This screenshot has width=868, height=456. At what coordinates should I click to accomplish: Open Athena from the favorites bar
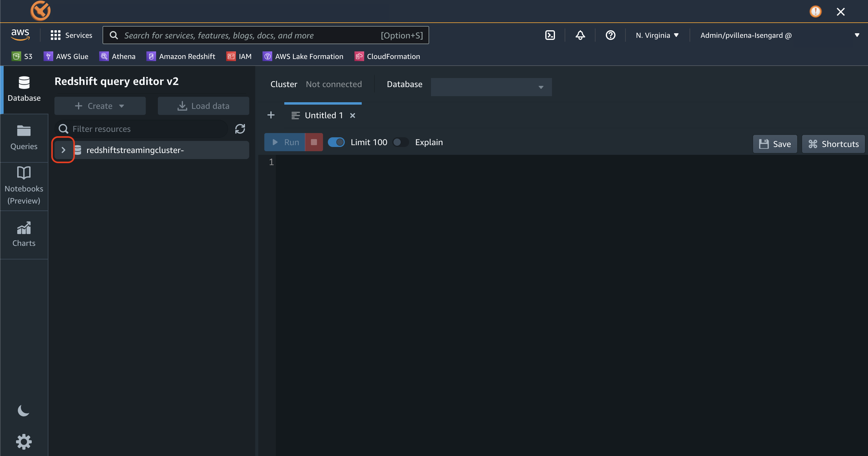(x=118, y=56)
